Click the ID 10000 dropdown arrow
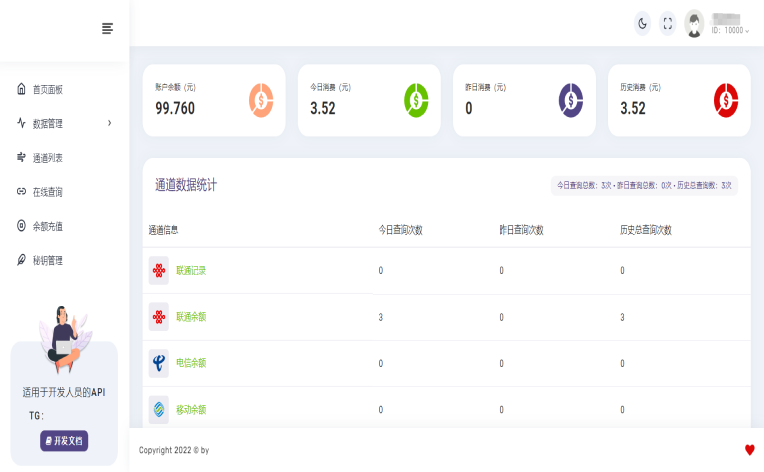The image size is (764, 472). pyautogui.click(x=747, y=31)
